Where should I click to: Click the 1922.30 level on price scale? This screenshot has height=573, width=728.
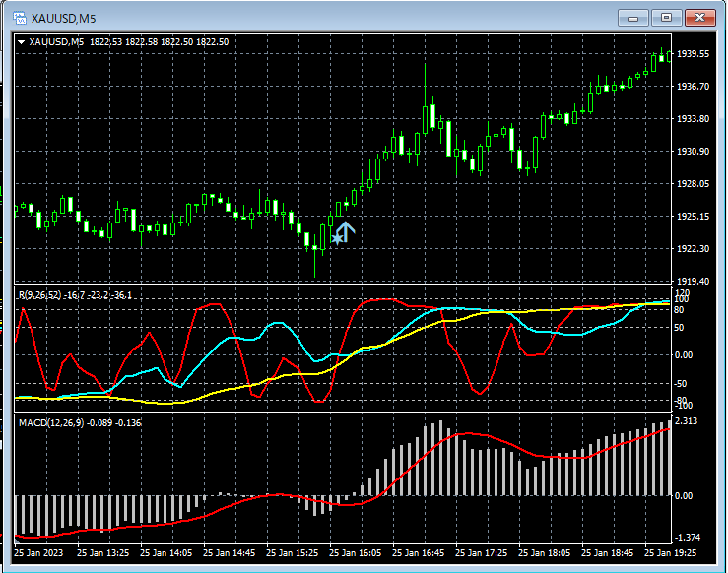pyautogui.click(x=694, y=249)
